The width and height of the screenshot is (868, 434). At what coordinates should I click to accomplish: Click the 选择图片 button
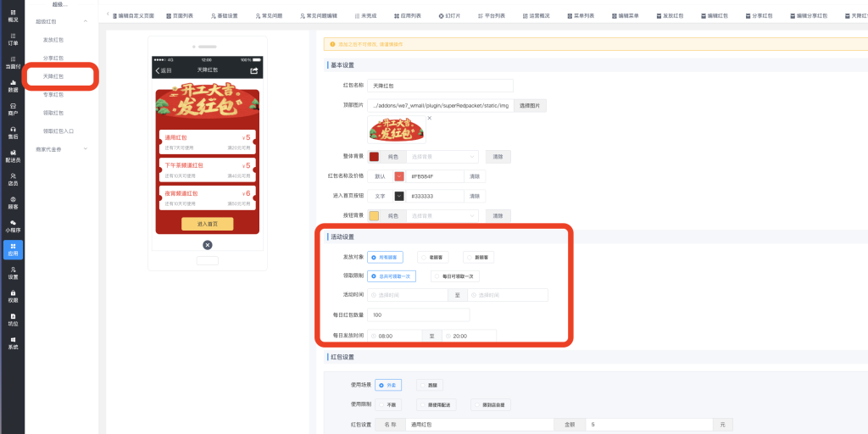pyautogui.click(x=530, y=105)
